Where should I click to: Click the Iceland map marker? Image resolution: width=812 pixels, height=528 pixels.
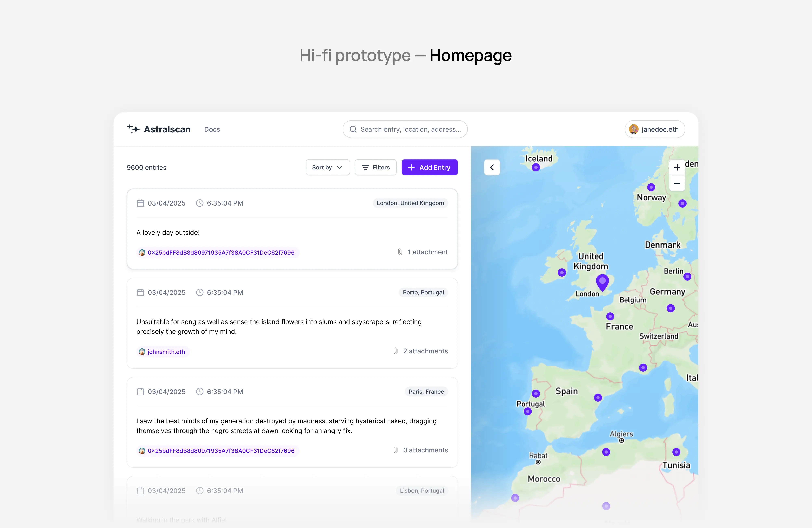tap(536, 167)
